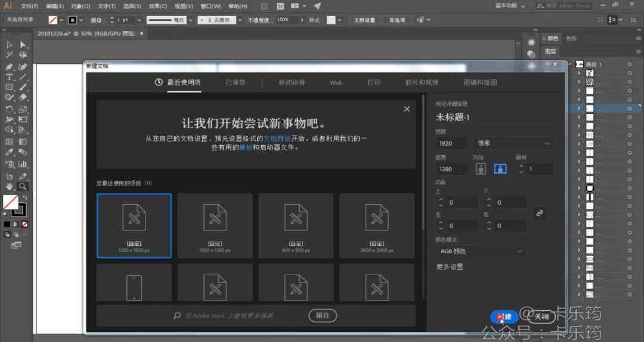This screenshot has height=342, width=644.
Task: Click the 更多设置 button
Action: (450, 267)
